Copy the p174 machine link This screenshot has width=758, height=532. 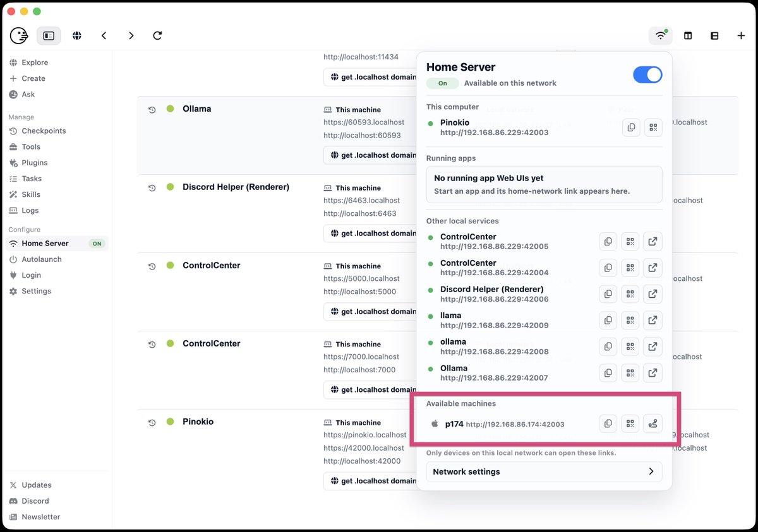tap(608, 423)
